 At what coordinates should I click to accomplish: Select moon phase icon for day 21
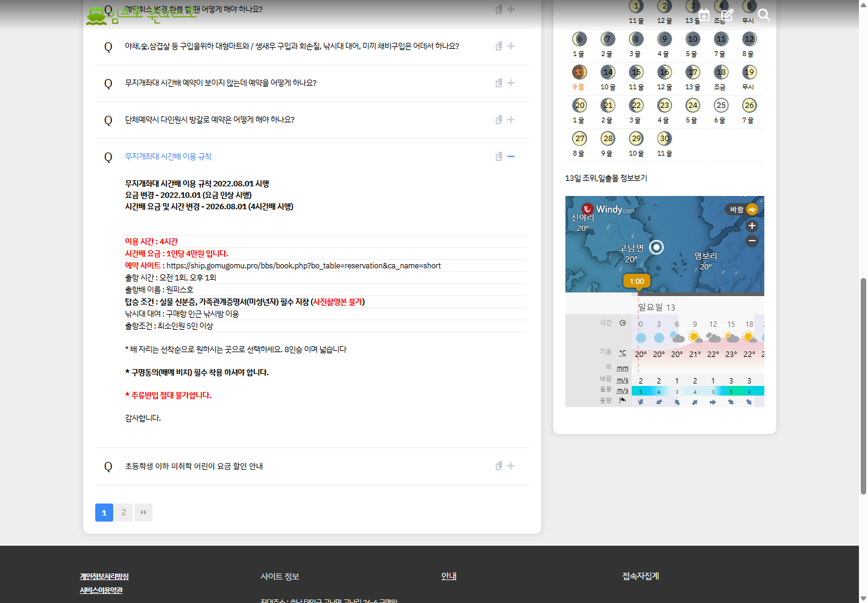tap(608, 106)
